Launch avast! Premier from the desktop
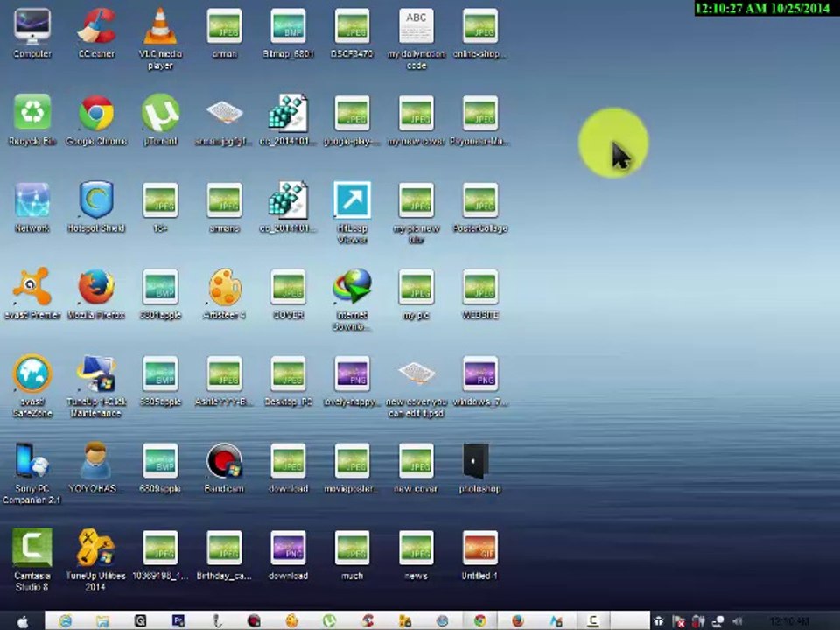The image size is (840, 630). tap(32, 294)
